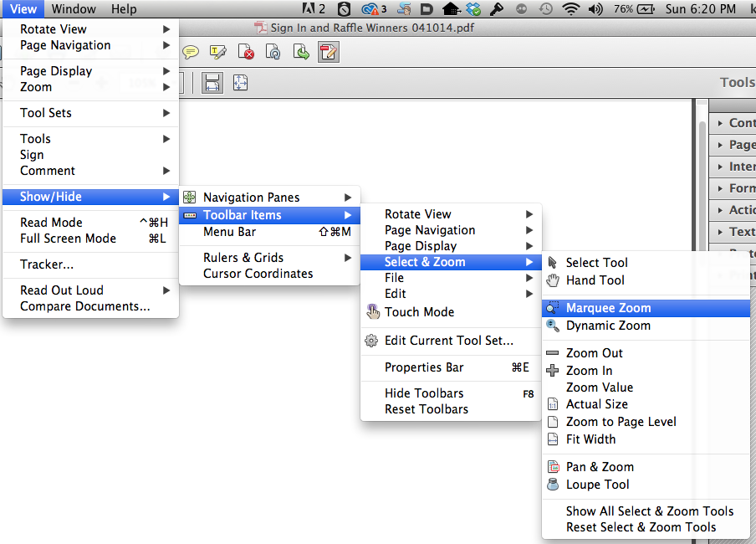Expand File submenu in Toolbar Items

coord(451,278)
